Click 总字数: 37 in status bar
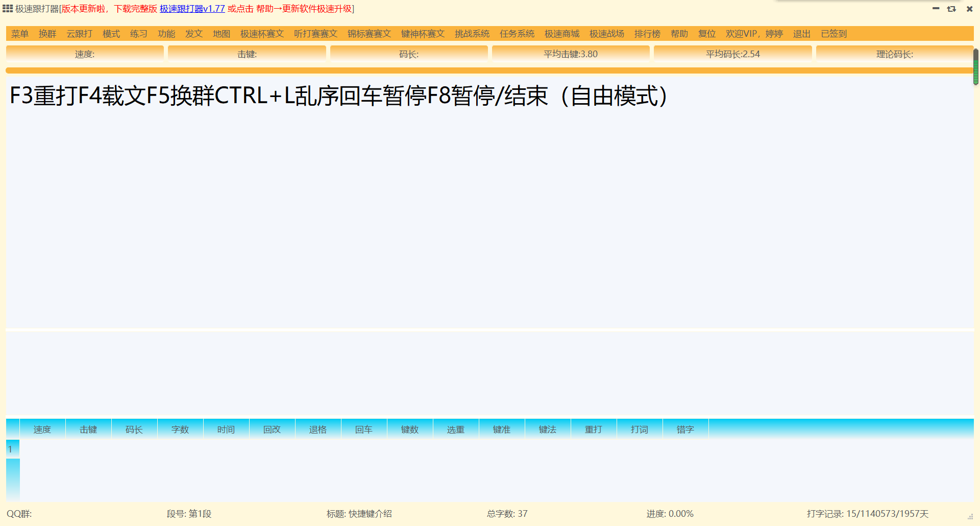The width and height of the screenshot is (980, 526). click(507, 514)
